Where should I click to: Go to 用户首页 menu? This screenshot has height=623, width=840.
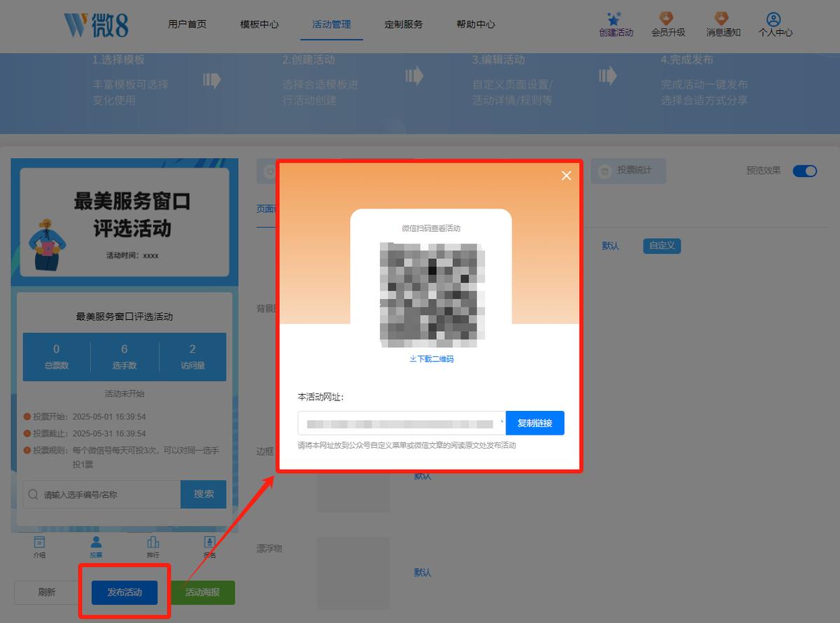[x=187, y=24]
